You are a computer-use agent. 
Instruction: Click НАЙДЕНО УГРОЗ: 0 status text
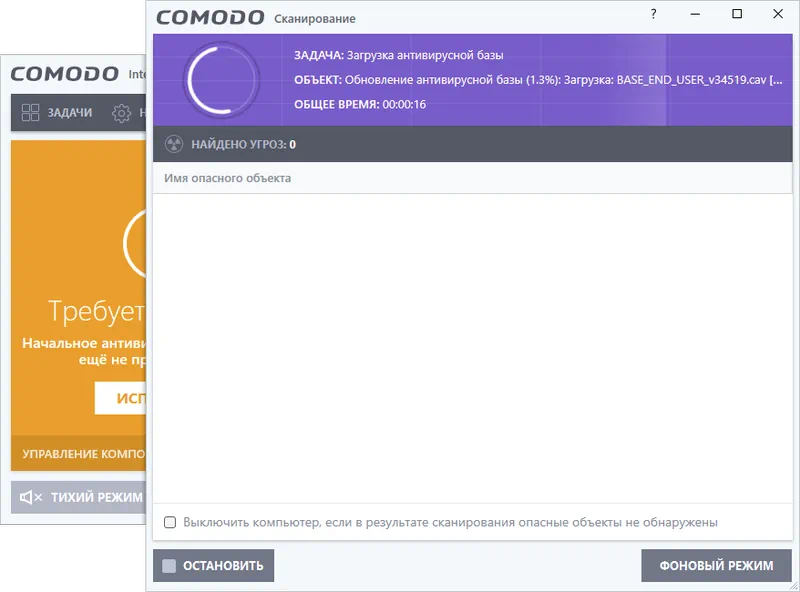[243, 144]
